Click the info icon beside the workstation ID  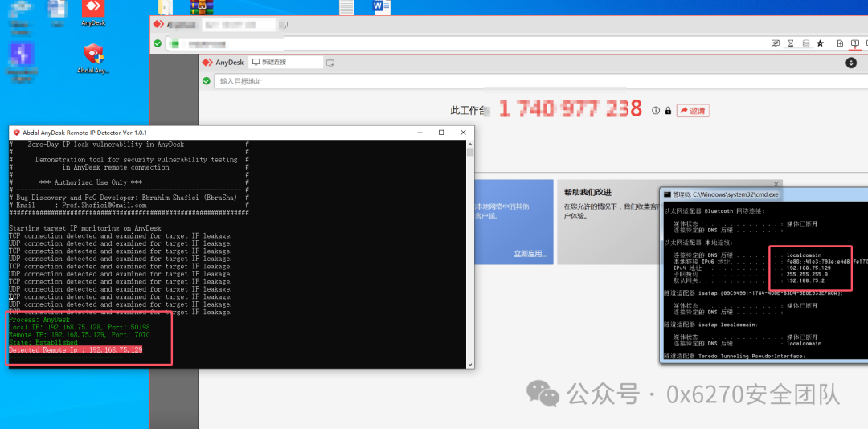(x=656, y=111)
